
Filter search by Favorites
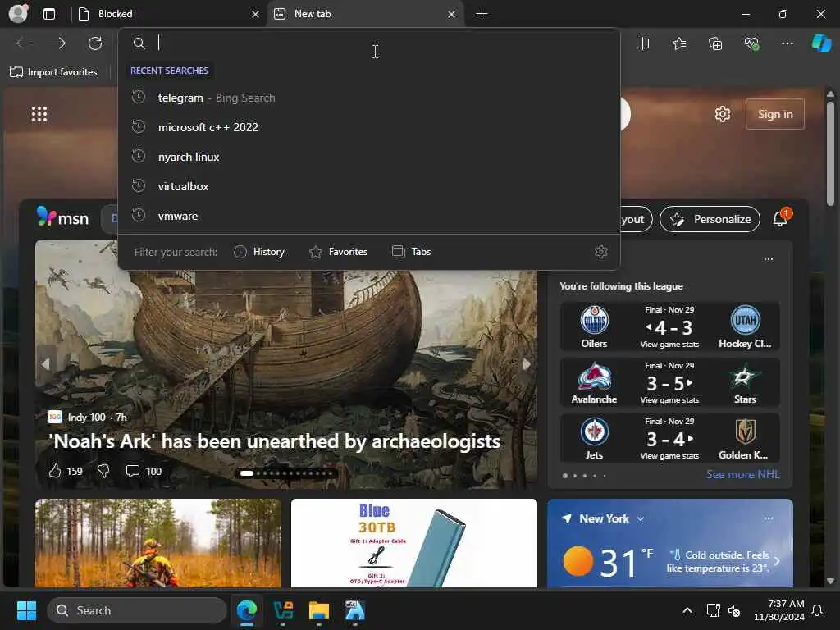339,252
